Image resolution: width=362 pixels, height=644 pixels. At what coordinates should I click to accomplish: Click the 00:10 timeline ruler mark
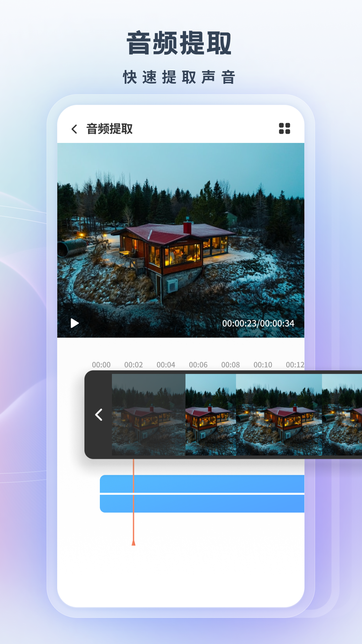coord(263,365)
